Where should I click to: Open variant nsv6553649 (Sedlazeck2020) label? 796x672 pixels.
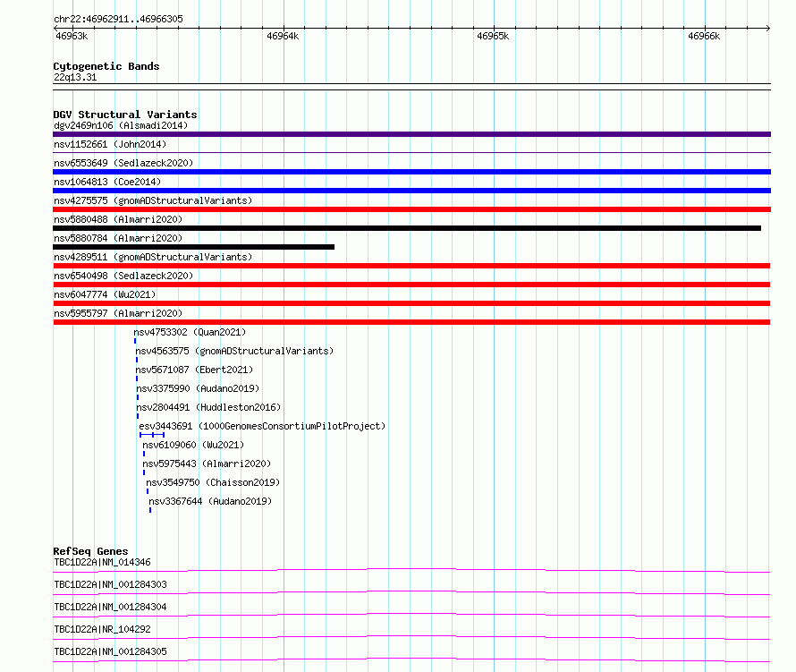point(123,163)
